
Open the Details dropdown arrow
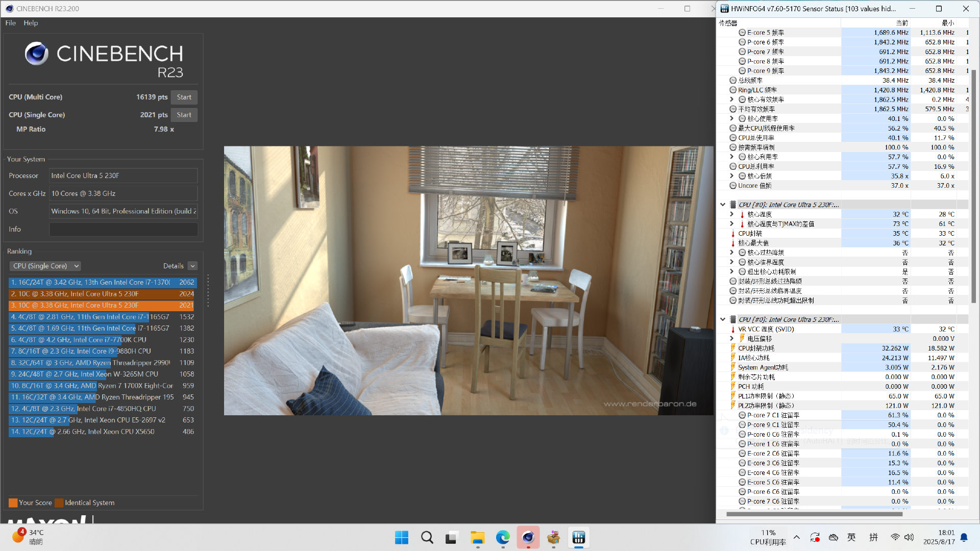[192, 266]
